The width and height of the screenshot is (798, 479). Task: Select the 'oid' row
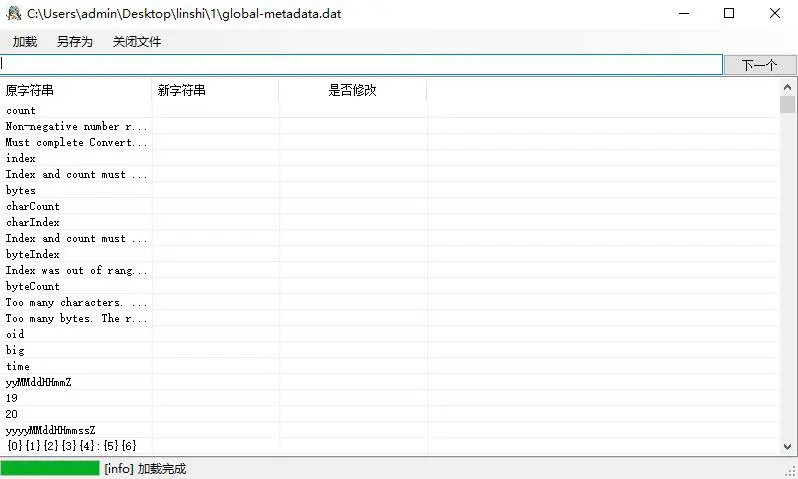point(389,334)
